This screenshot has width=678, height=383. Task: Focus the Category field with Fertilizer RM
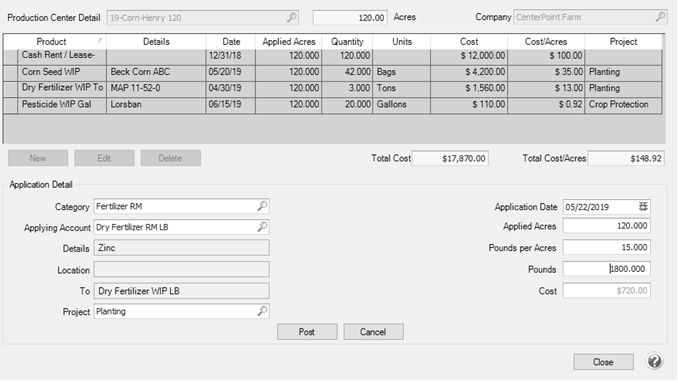pyautogui.click(x=182, y=206)
